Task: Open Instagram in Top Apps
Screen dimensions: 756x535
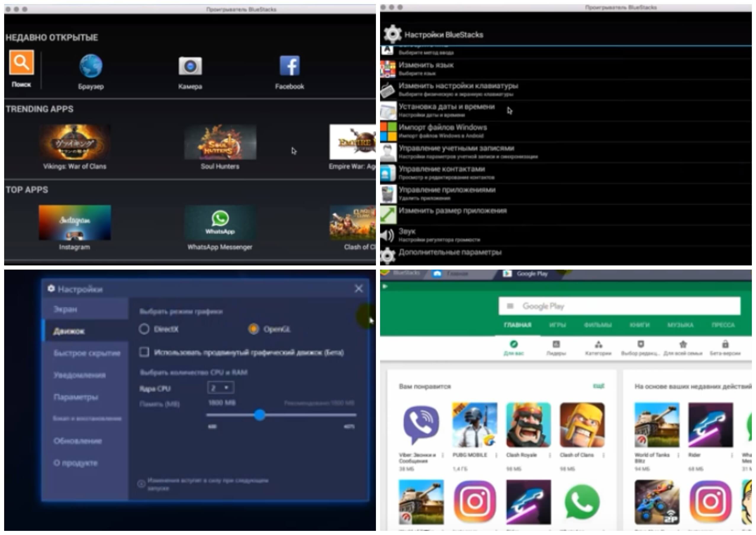Action: pyautogui.click(x=75, y=223)
